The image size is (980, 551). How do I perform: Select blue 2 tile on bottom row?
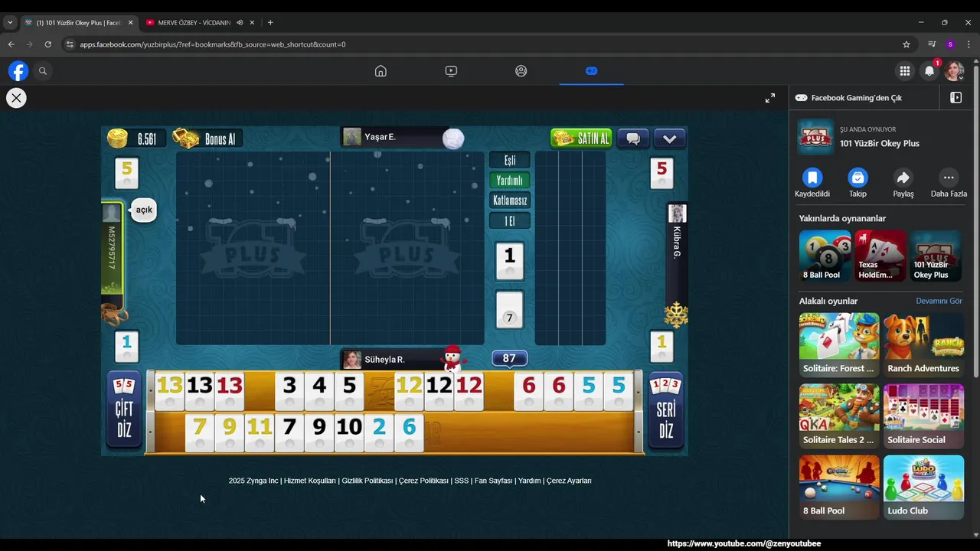379,432
